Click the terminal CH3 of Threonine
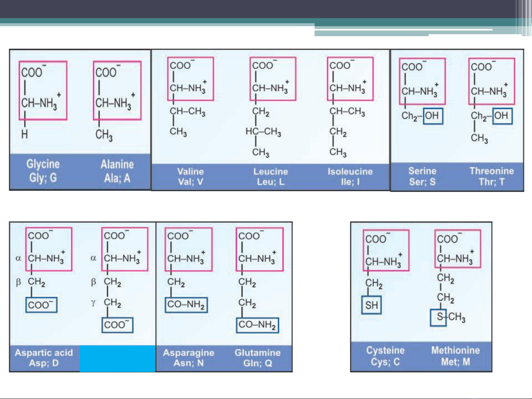Viewport: 532px width, 399px height. click(479, 138)
